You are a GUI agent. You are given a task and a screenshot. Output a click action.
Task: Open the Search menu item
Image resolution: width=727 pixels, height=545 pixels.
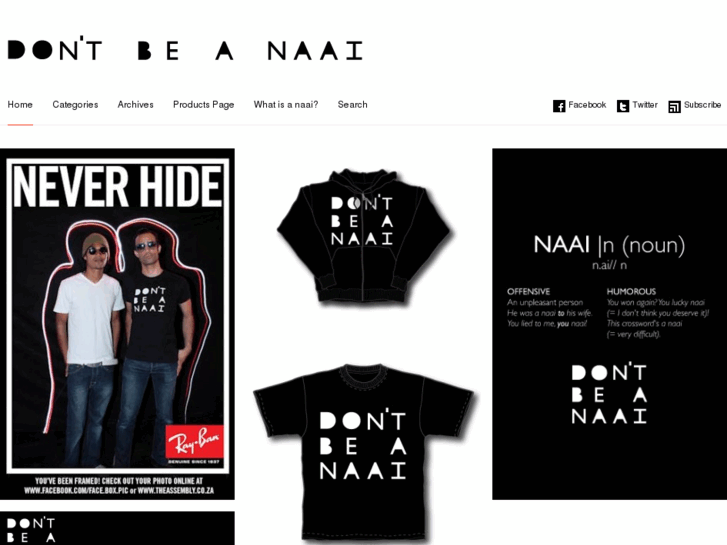pyautogui.click(x=352, y=104)
